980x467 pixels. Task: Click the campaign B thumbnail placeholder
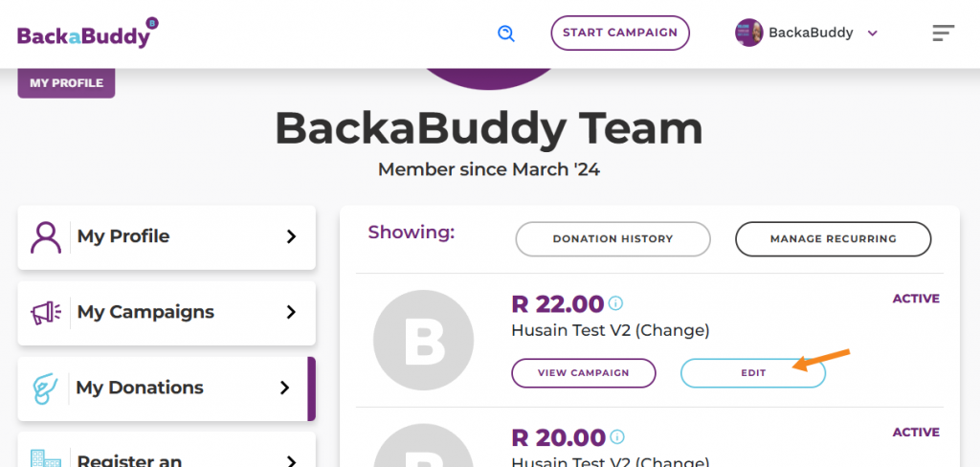[x=423, y=340]
